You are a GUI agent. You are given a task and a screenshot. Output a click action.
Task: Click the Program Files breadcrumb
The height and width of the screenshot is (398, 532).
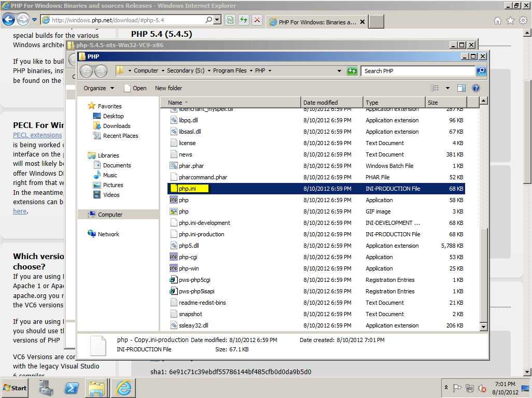coord(230,70)
